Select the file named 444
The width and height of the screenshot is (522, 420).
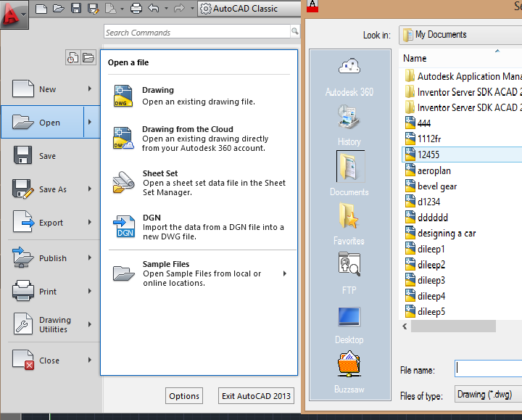pyautogui.click(x=418, y=123)
